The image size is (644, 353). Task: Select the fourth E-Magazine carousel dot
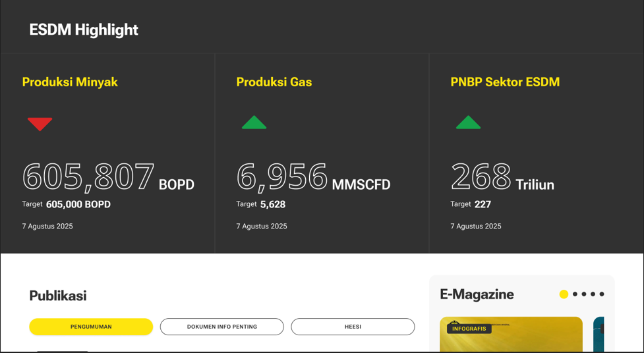pos(593,294)
